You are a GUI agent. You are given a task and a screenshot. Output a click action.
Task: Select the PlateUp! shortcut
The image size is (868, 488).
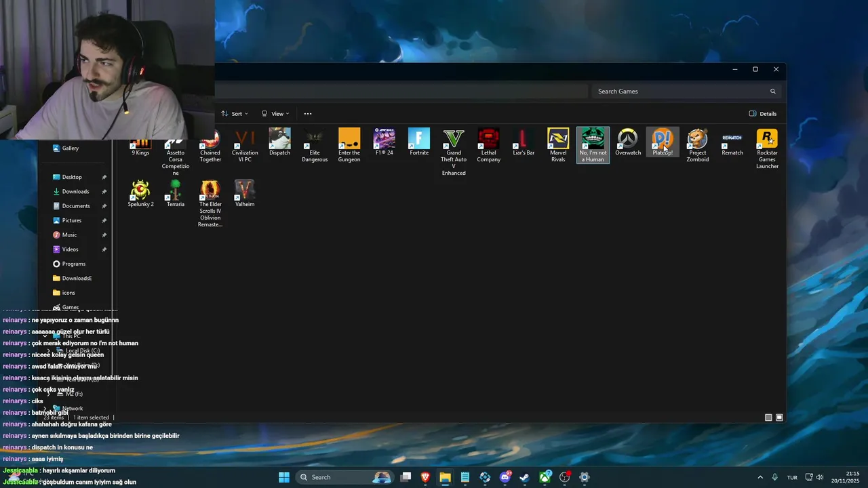click(x=663, y=142)
